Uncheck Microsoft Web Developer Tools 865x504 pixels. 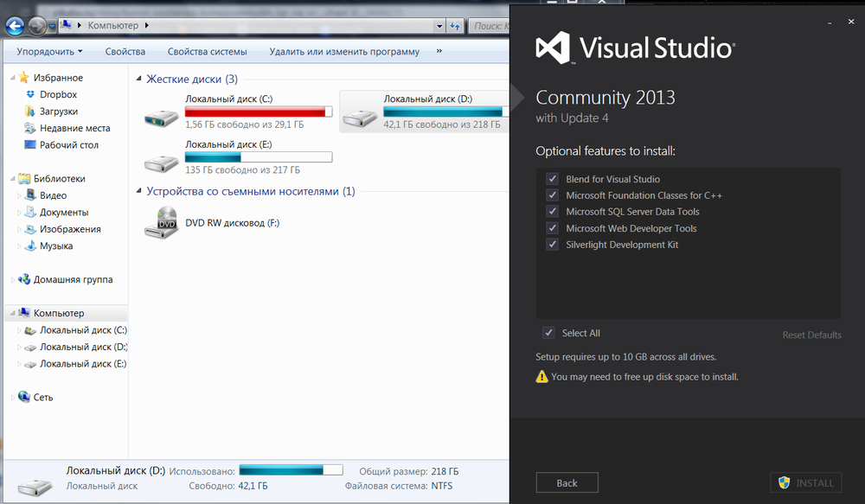point(552,227)
